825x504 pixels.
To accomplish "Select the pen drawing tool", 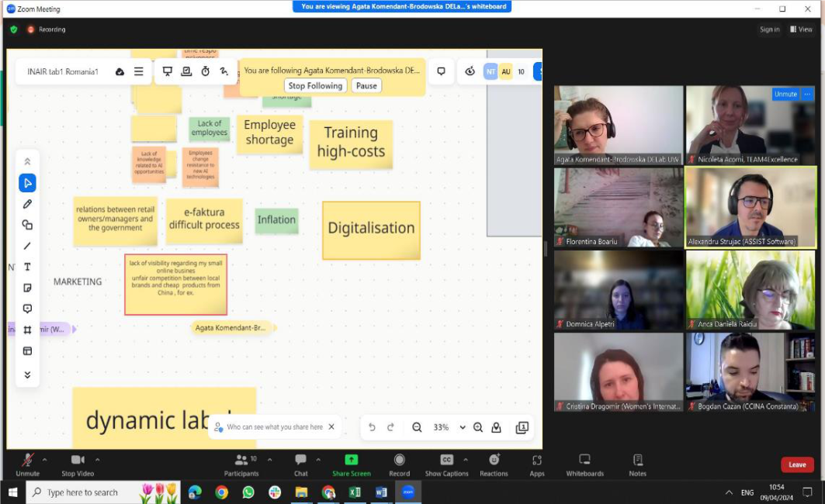I will (x=27, y=204).
